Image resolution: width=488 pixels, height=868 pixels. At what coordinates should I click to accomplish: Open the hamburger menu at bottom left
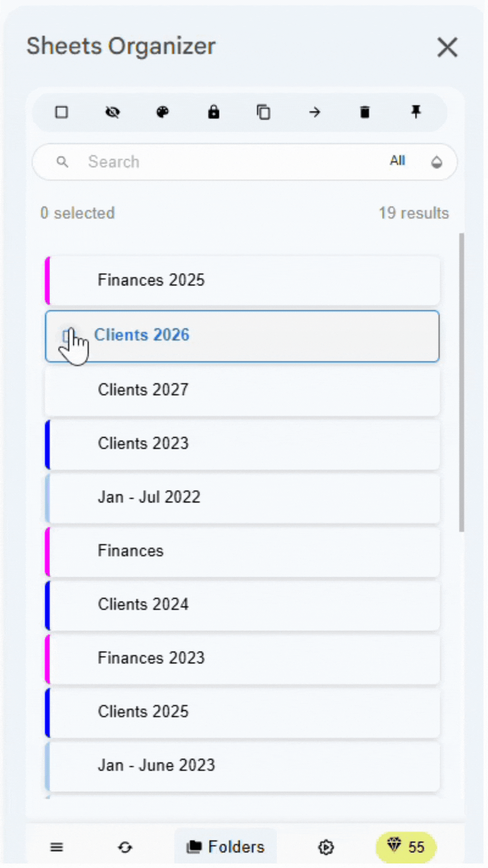(56, 848)
